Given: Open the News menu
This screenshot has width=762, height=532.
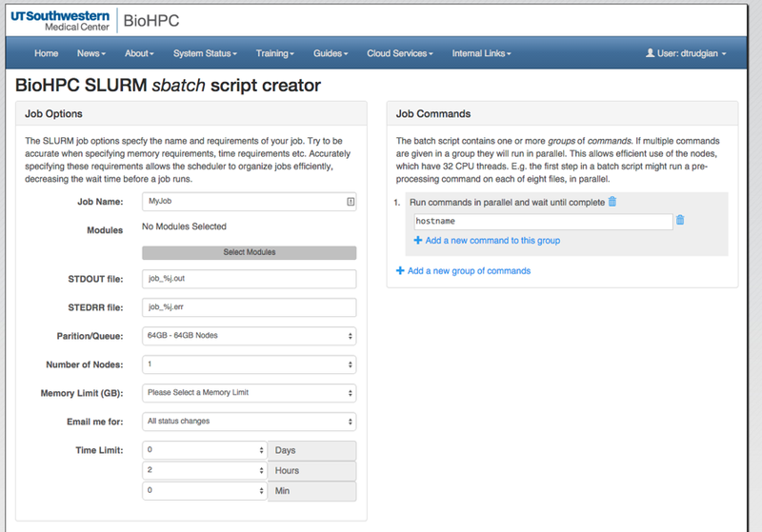Looking at the screenshot, I should pos(91,53).
